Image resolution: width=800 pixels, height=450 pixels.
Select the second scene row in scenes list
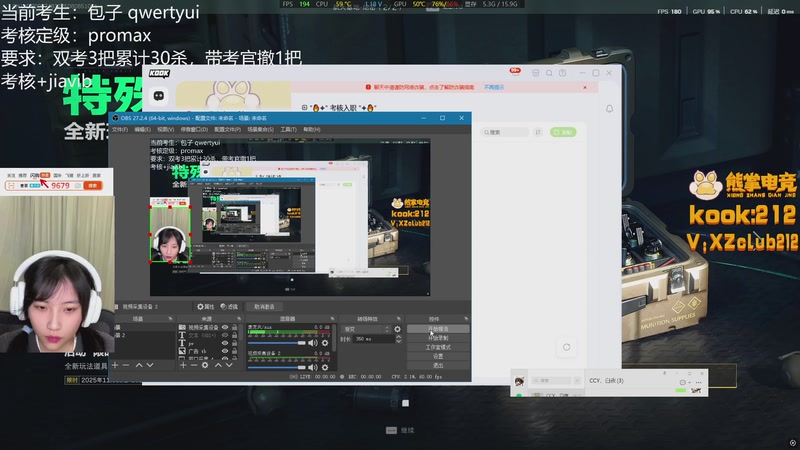(x=144, y=335)
